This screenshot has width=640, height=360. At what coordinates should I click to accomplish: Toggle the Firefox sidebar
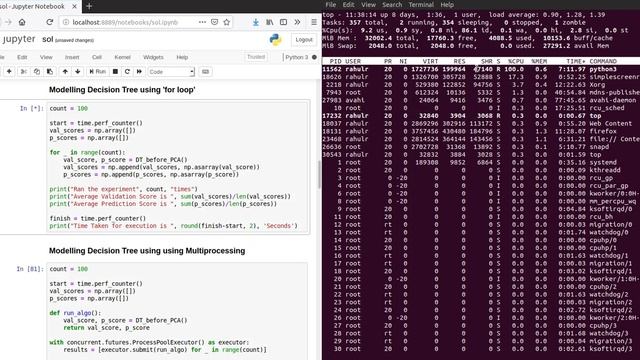pos(283,22)
